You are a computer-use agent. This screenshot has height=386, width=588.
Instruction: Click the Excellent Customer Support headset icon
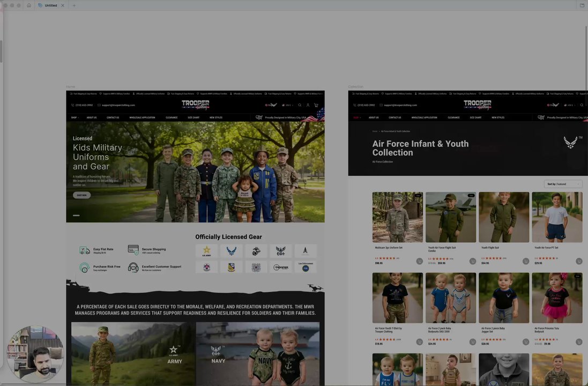click(133, 268)
